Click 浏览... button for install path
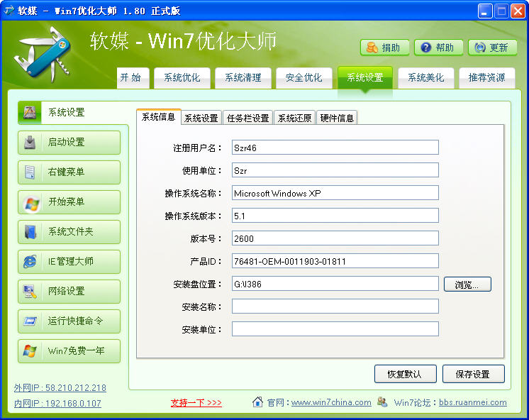Image resolution: width=529 pixels, height=420 pixels. (467, 284)
